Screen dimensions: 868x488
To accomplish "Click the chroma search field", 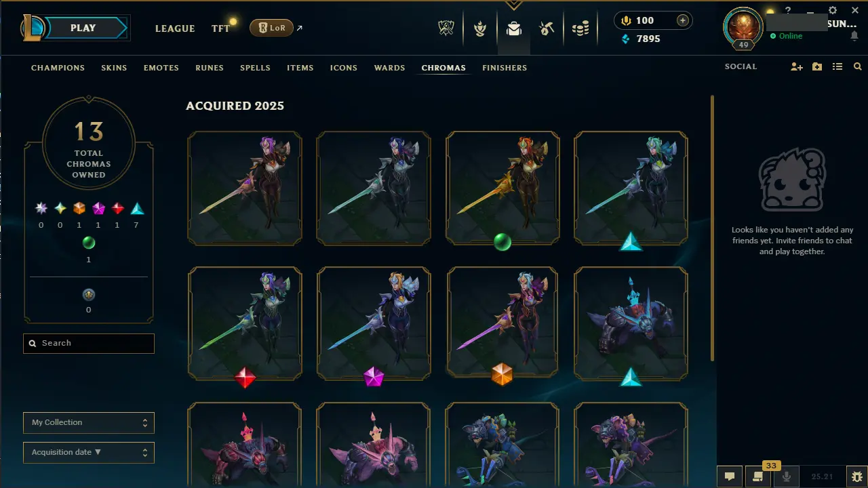I will pos(89,343).
